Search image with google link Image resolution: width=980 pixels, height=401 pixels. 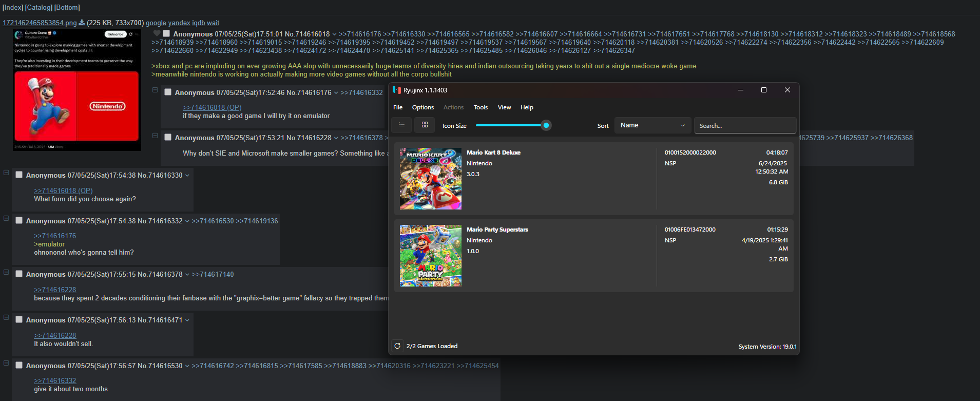pyautogui.click(x=156, y=23)
